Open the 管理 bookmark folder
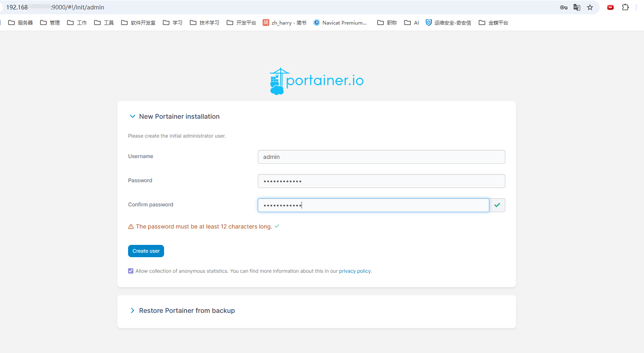Screen dimensions: 644x353 click(x=50, y=23)
